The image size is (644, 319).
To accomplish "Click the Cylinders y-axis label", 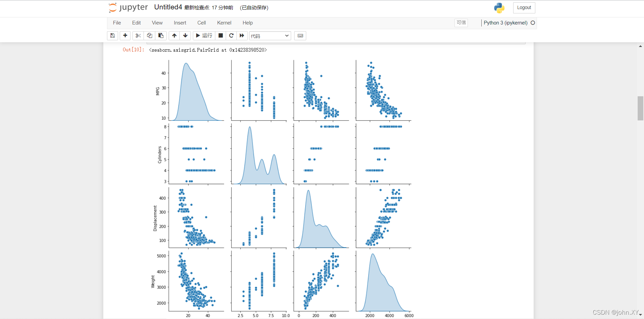I will tap(160, 154).
